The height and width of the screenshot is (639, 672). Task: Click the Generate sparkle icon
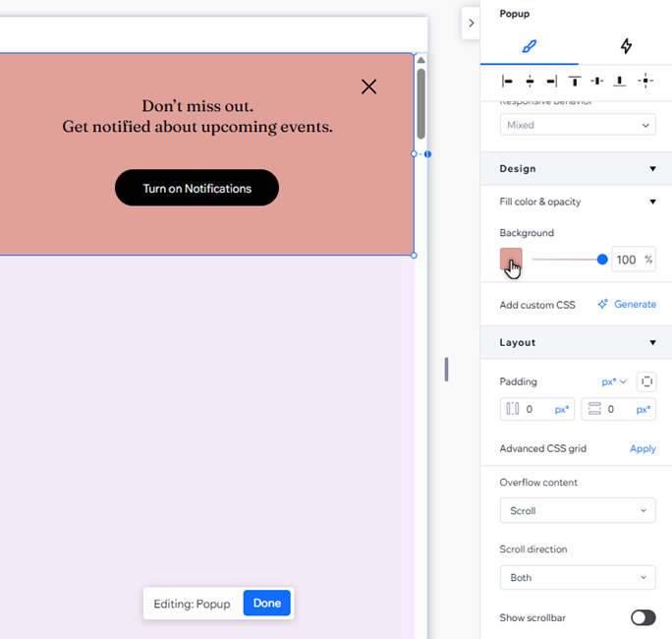603,304
